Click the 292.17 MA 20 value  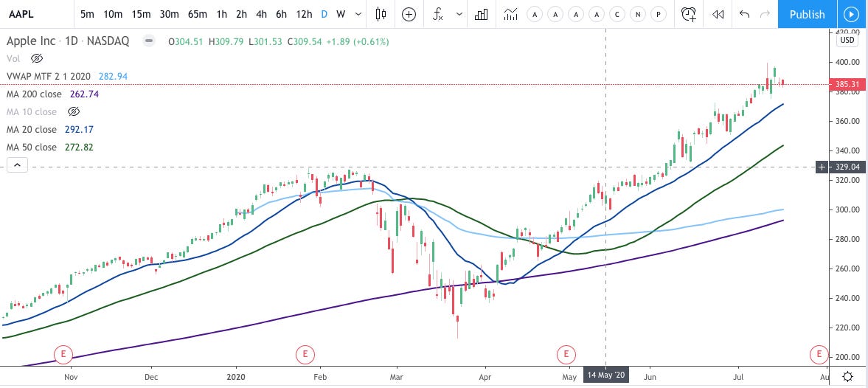(x=80, y=129)
